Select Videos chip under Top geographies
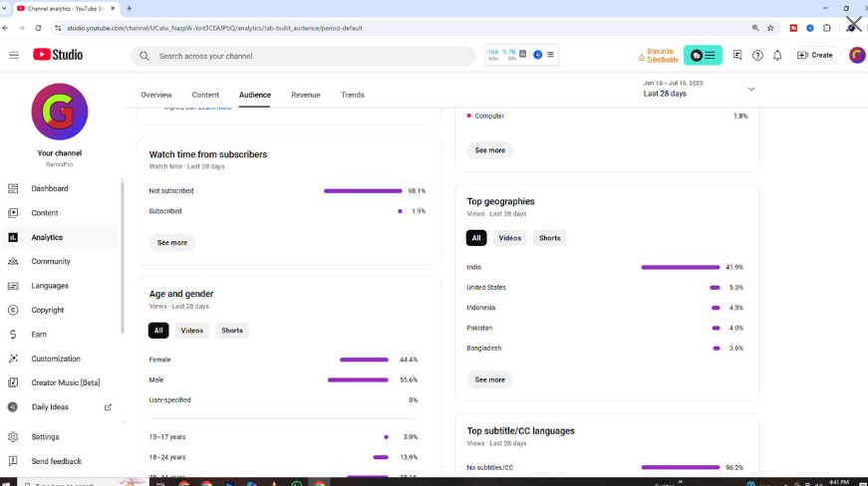This screenshot has height=486, width=868. [x=509, y=238]
